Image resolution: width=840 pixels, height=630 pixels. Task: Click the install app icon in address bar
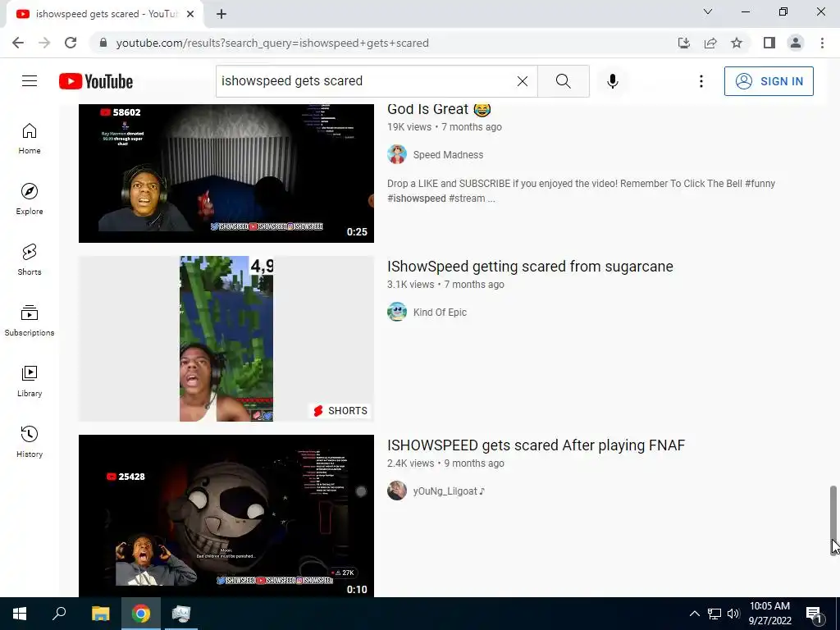point(683,43)
